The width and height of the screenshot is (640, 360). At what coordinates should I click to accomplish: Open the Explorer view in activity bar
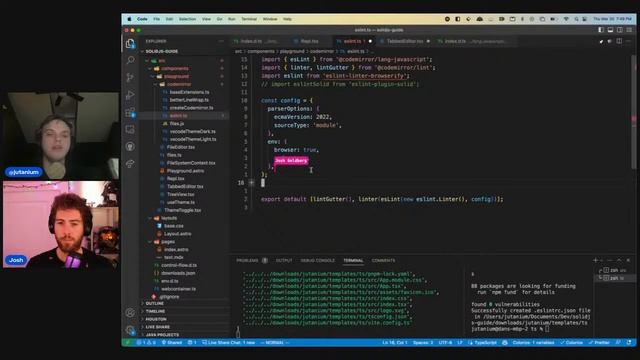point(130,43)
